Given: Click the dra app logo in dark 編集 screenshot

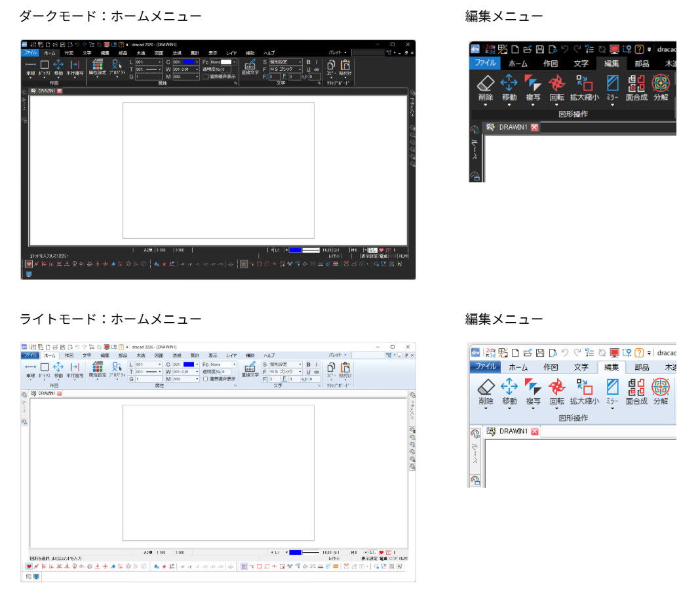Looking at the screenshot, I should pyautogui.click(x=475, y=49).
